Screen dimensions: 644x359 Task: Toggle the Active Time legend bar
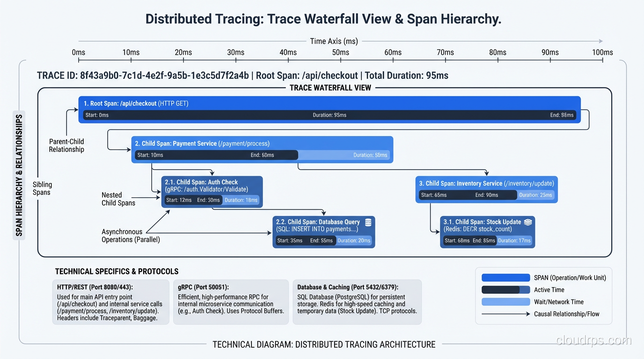point(505,289)
